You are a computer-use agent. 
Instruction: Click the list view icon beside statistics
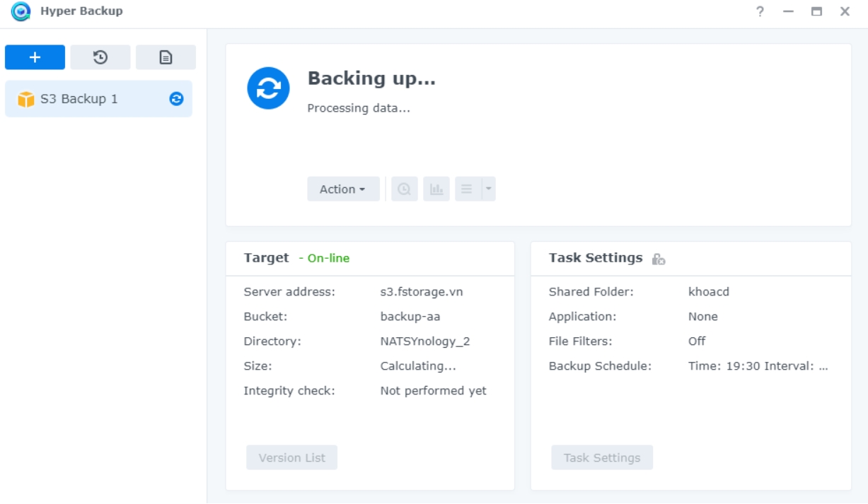pyautogui.click(x=467, y=189)
